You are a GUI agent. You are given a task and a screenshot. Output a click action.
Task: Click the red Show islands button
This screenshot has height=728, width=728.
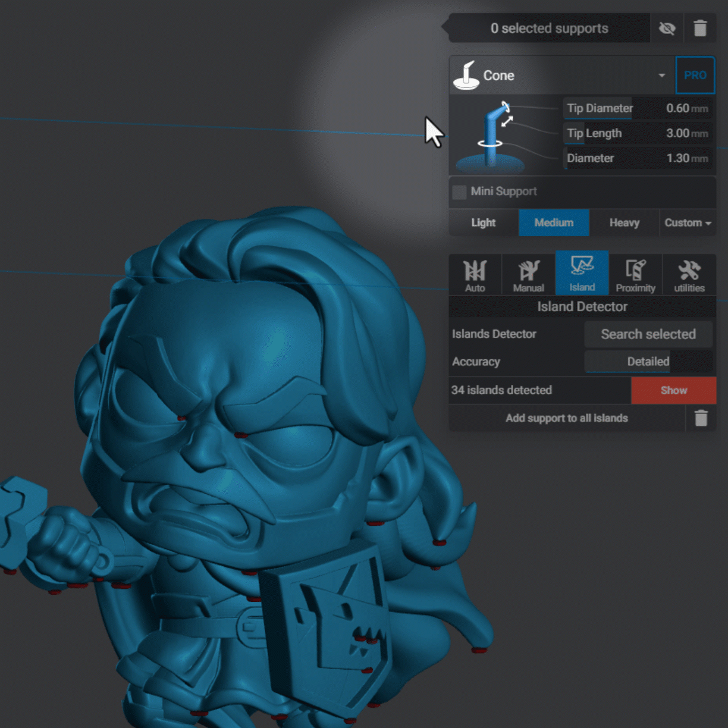[673, 390]
